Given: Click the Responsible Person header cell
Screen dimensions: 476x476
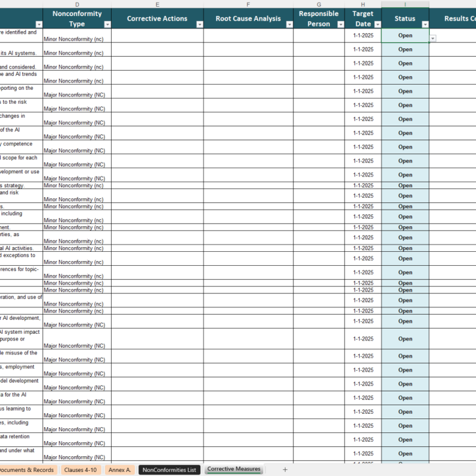Looking at the screenshot, I should tap(319, 19).
